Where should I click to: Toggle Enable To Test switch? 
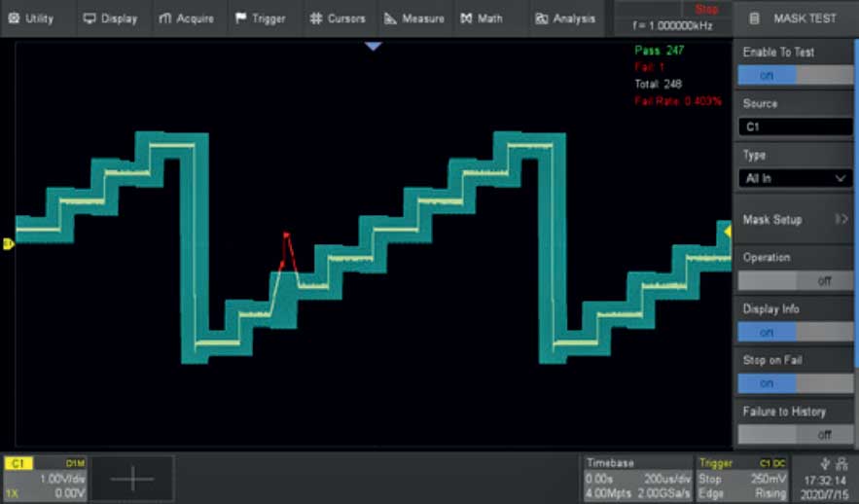(x=794, y=76)
